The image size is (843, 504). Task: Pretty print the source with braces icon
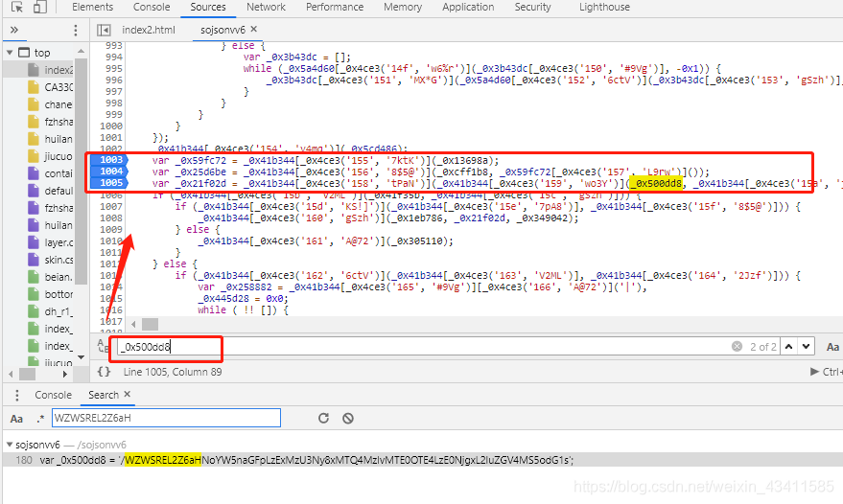tap(104, 371)
